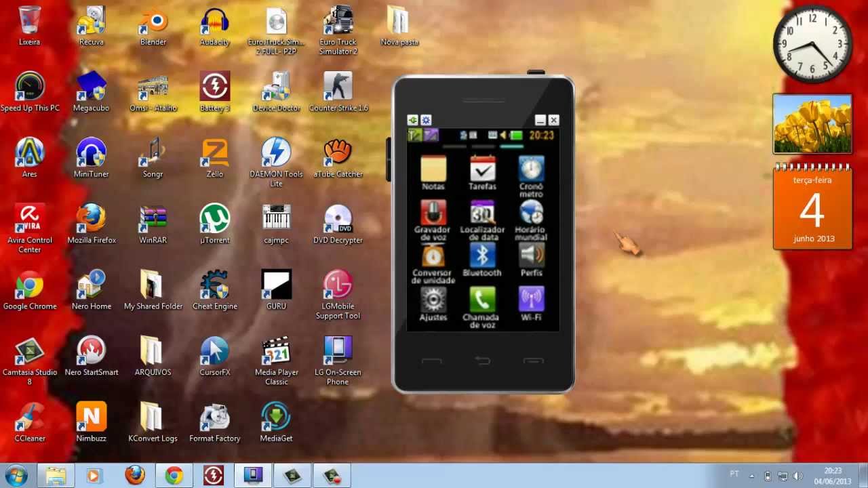
Task: Launch the Cronômetro app on the phone
Action: click(x=531, y=176)
